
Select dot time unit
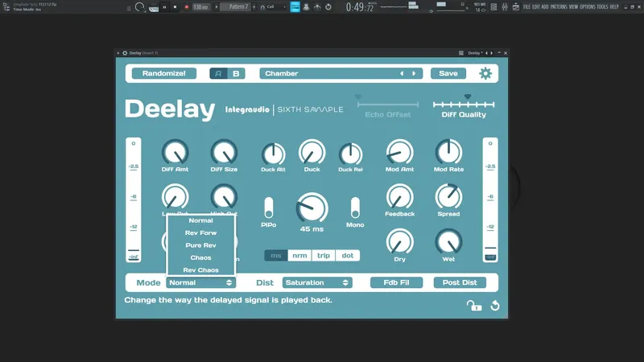[348, 255]
